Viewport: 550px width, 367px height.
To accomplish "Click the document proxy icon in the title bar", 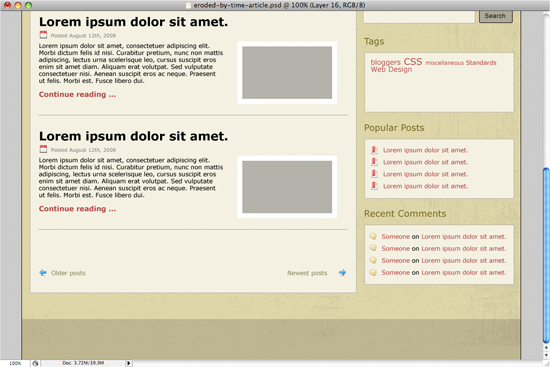I will point(188,5).
